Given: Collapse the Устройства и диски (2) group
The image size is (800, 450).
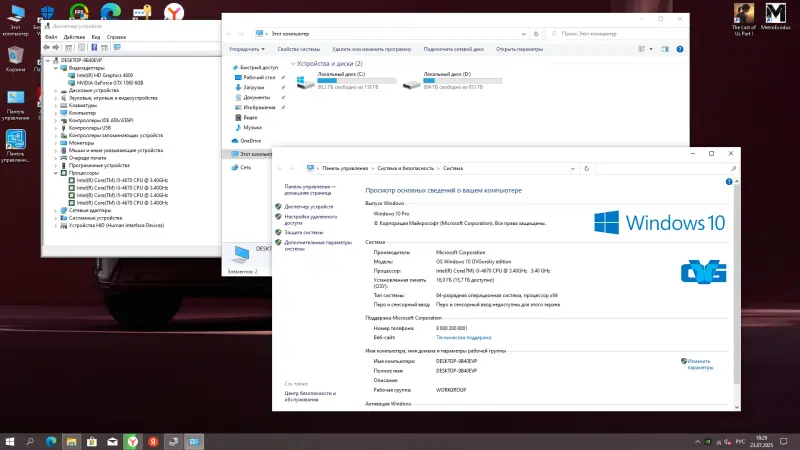Looking at the screenshot, I should click(x=293, y=64).
